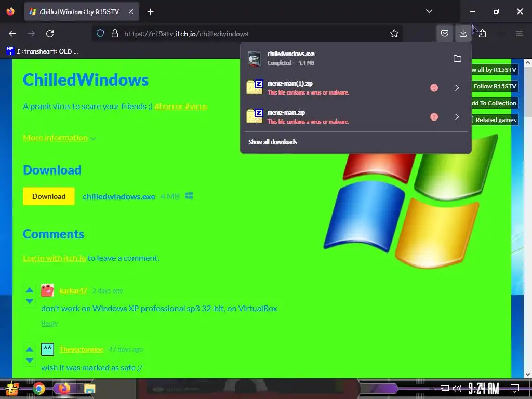The height and width of the screenshot is (399, 532).
Task: Reply to karkar47's comment
Action: coord(49,323)
